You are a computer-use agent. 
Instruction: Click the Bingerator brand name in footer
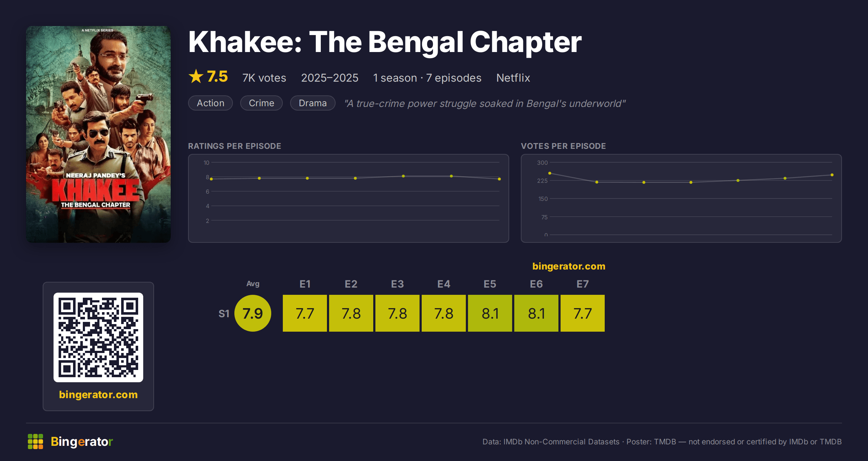[x=82, y=441]
